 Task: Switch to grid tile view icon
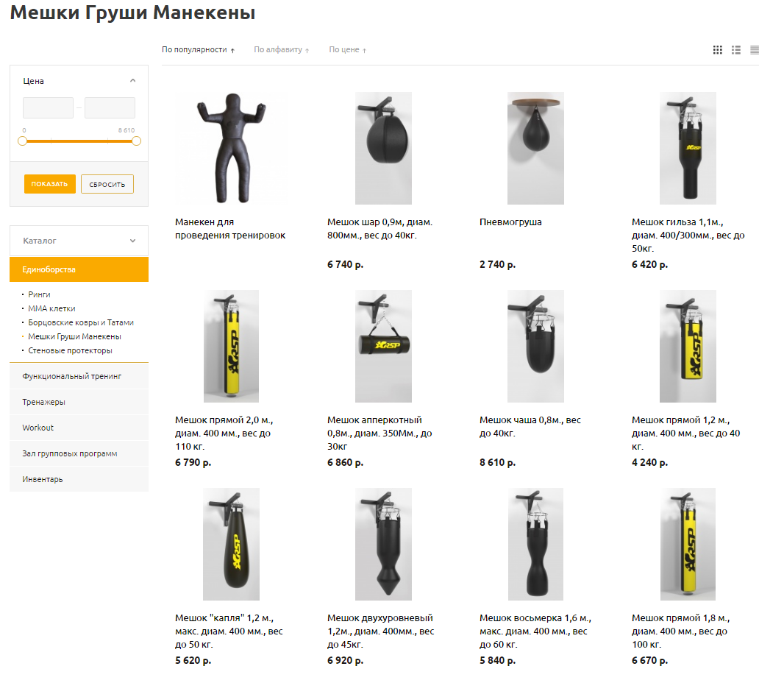718,50
